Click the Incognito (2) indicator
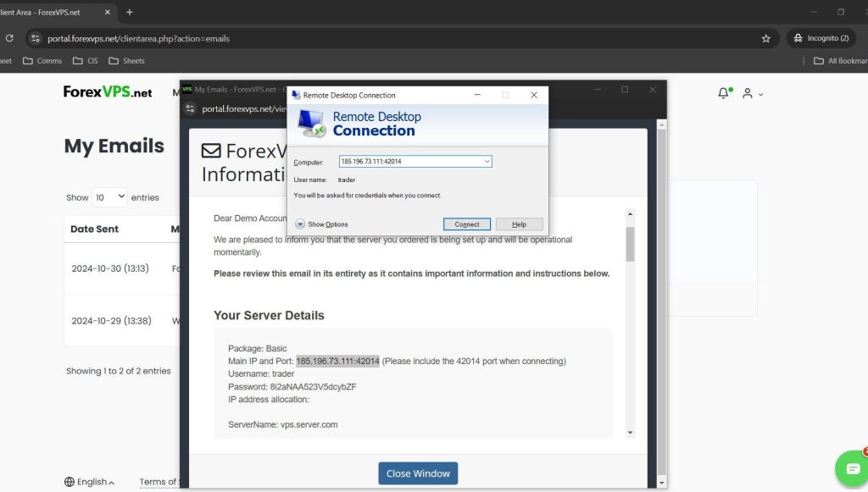The image size is (868, 492). (821, 38)
